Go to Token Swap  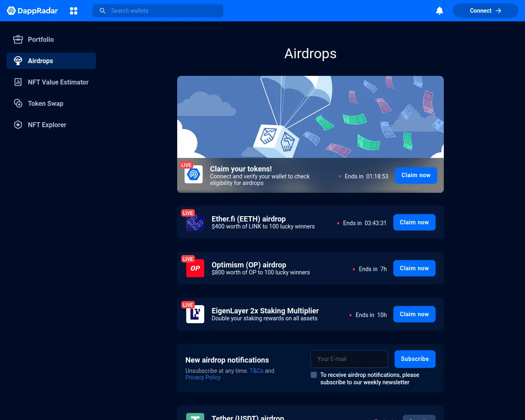tap(51, 103)
